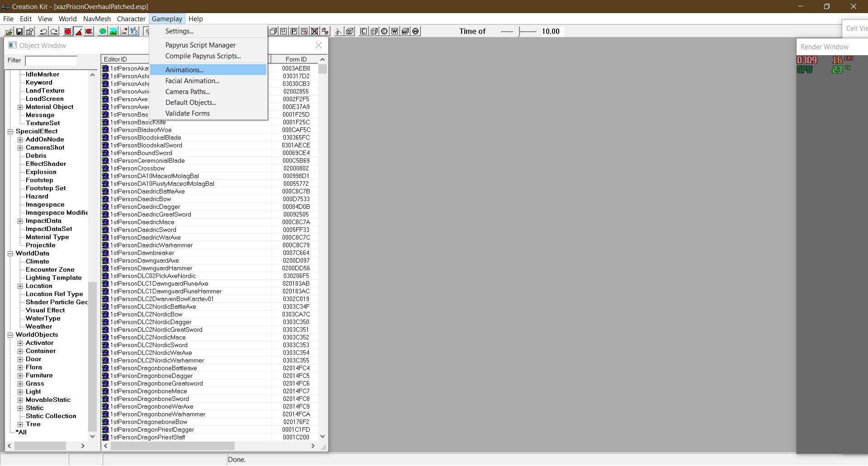Click the crossed-out box toolbar icon
Screen dimensions: 868x466
[315, 31]
